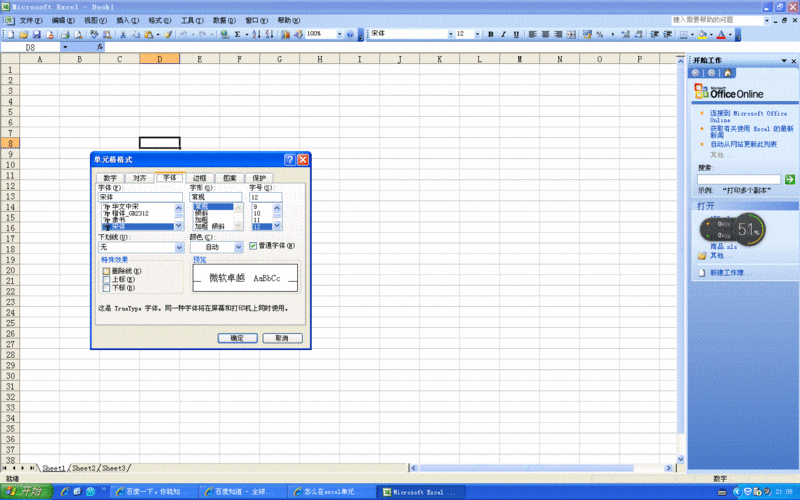Click the green search go button
800x500 pixels.
(790, 179)
